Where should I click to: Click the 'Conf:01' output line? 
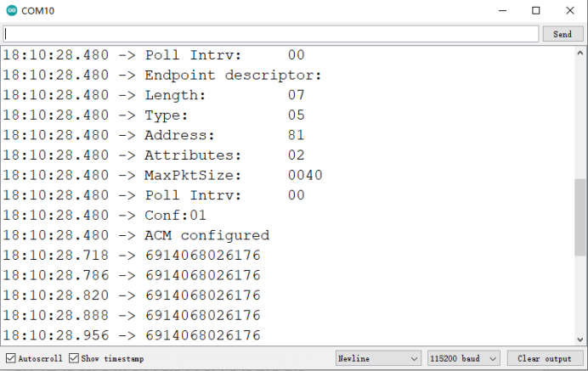[x=175, y=216]
